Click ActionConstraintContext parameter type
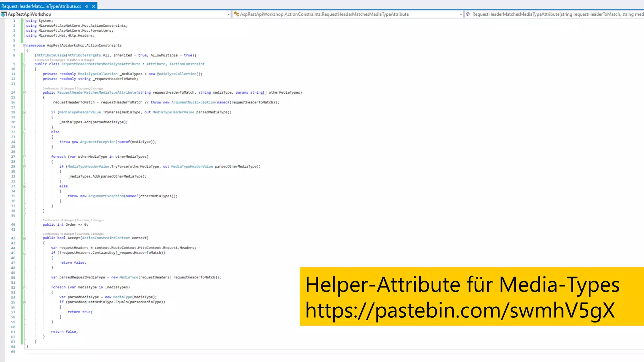 point(106,238)
